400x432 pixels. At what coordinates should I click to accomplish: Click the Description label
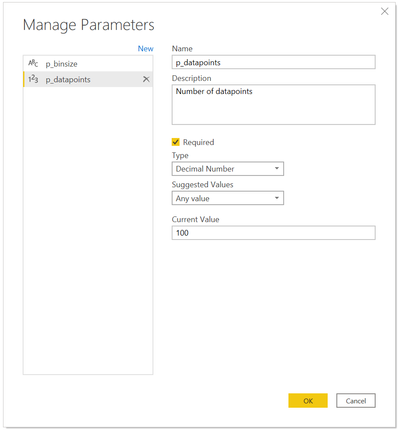[x=191, y=78]
